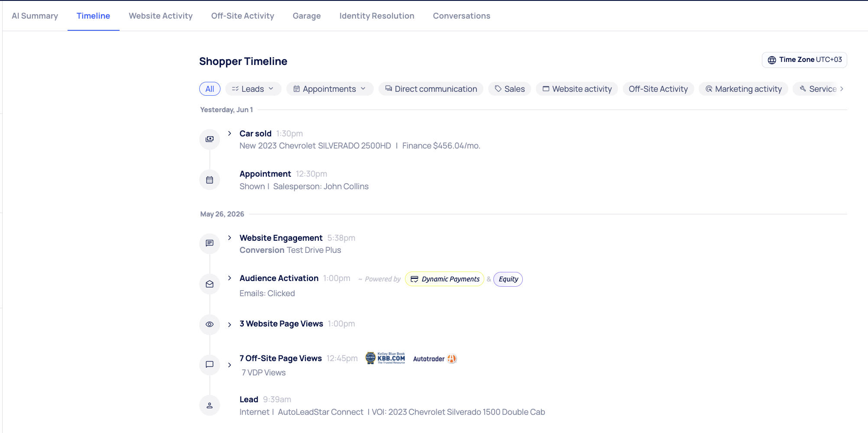Filter timeline by Sales
868x433 pixels.
[x=509, y=89]
